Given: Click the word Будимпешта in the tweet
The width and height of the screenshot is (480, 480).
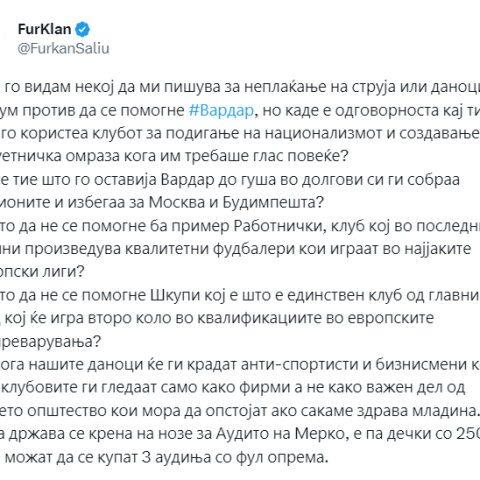Looking at the screenshot, I should [269, 203].
